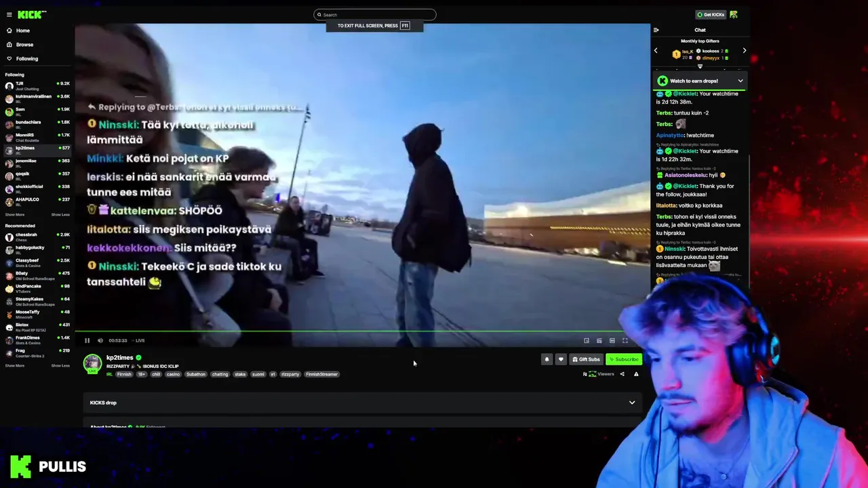Open MooseTaffy in Recommended list
Screen dimensions: 868x488
point(37,314)
